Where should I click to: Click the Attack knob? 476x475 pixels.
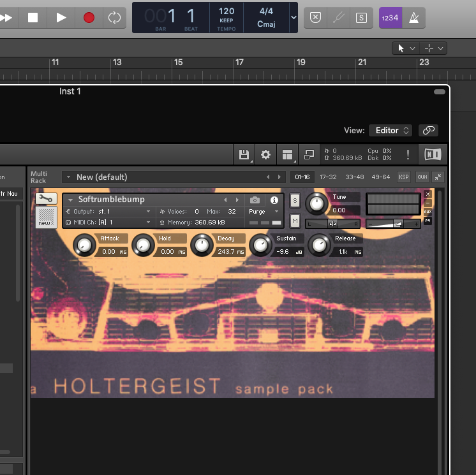pos(84,245)
